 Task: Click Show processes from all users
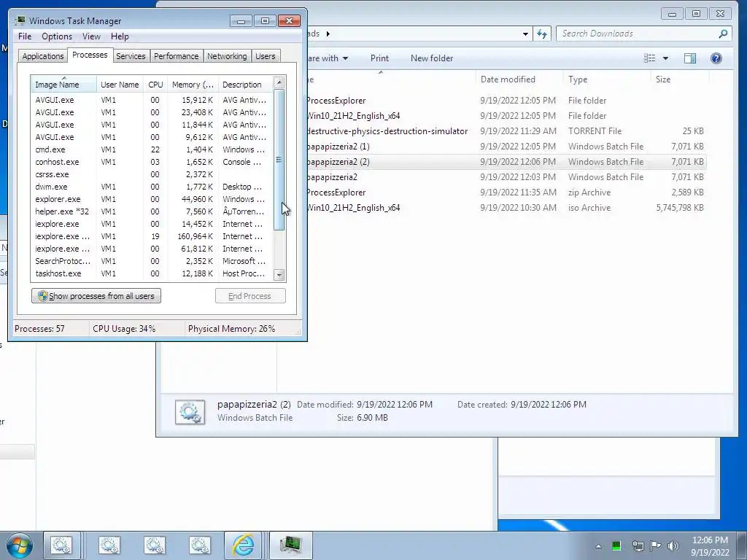point(96,296)
